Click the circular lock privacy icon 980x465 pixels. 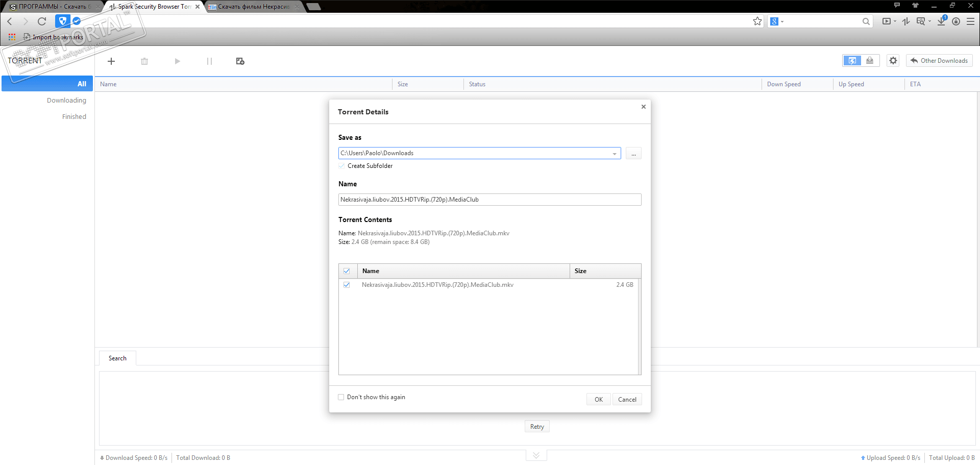(956, 21)
